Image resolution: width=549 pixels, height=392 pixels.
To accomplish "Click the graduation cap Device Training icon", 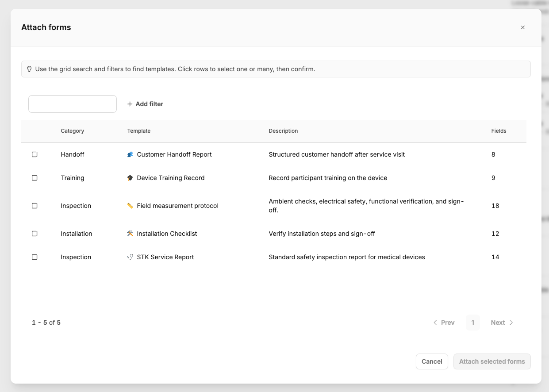I will [130, 178].
